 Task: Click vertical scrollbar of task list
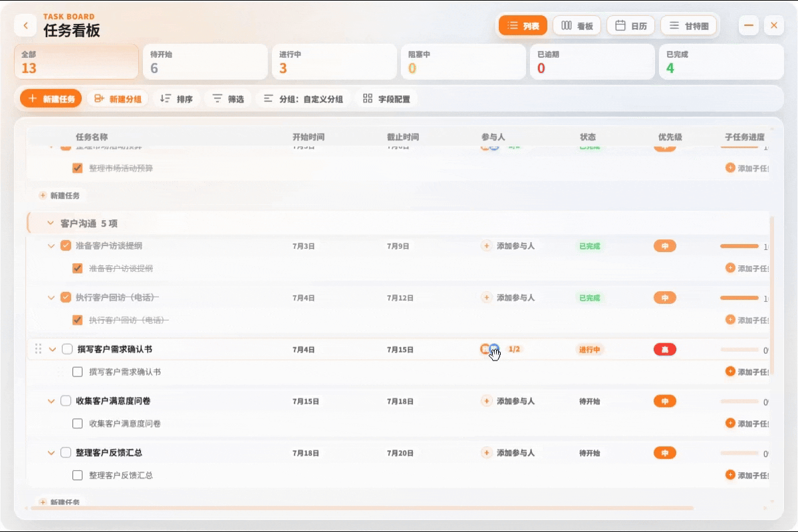(772, 295)
